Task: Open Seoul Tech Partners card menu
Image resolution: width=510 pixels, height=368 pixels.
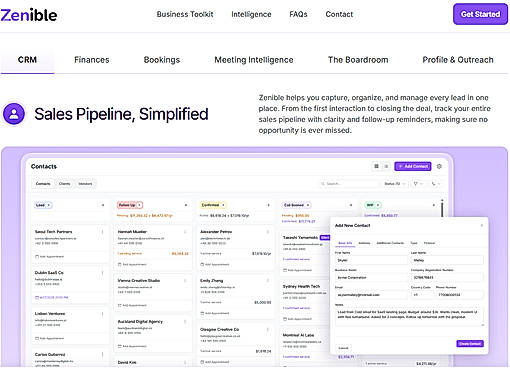Action: point(102,232)
